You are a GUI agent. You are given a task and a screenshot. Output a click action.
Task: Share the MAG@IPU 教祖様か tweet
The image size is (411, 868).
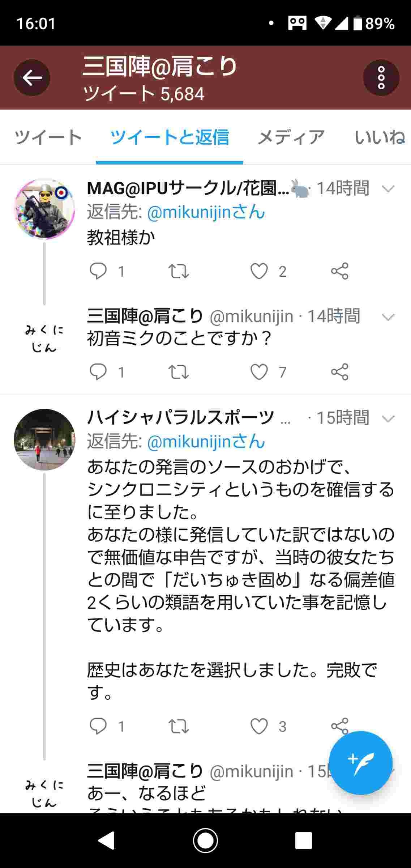click(340, 271)
